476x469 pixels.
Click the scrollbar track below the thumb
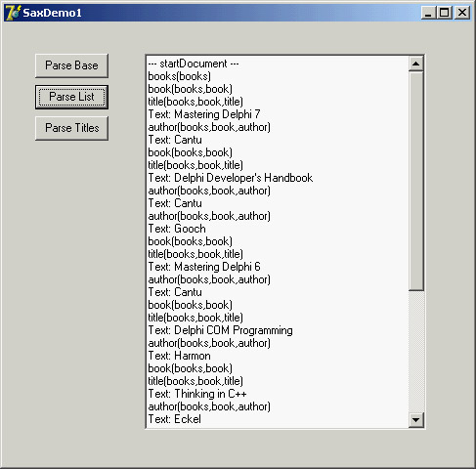(416, 352)
